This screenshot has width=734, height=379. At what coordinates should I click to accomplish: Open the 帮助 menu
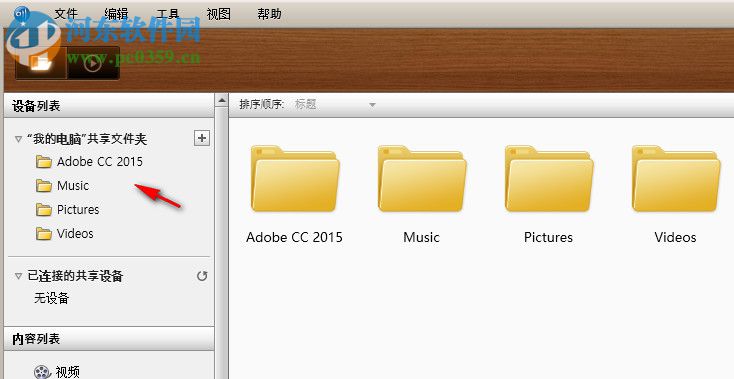tap(269, 14)
